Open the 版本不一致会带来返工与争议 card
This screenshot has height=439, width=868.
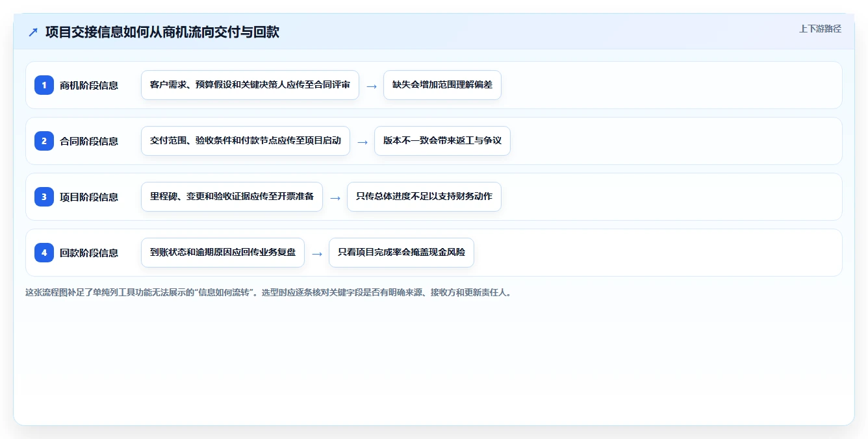tap(442, 141)
